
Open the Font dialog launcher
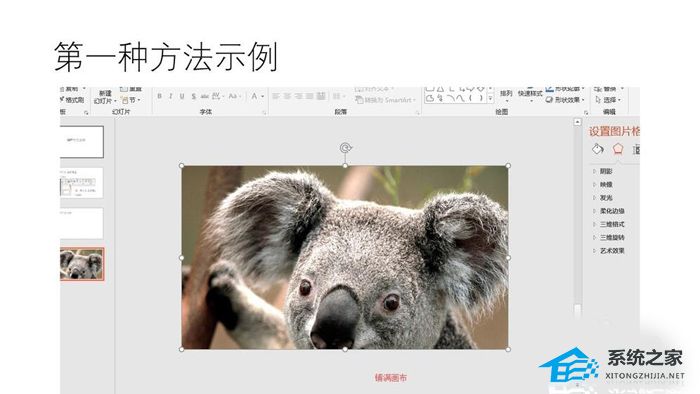[x=264, y=113]
